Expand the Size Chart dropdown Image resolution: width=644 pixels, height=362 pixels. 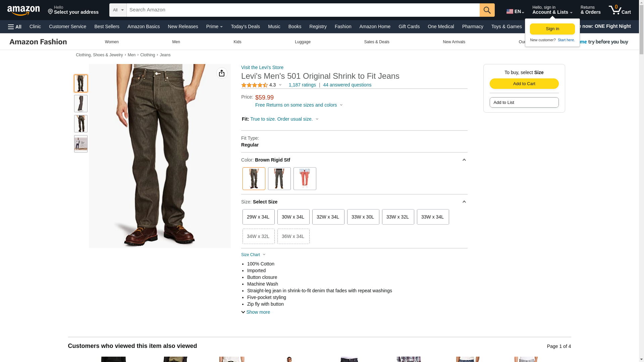[253, 255]
